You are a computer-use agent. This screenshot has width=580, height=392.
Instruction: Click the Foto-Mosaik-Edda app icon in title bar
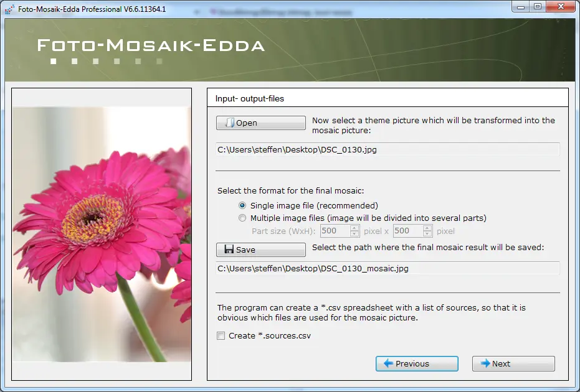[x=9, y=9]
